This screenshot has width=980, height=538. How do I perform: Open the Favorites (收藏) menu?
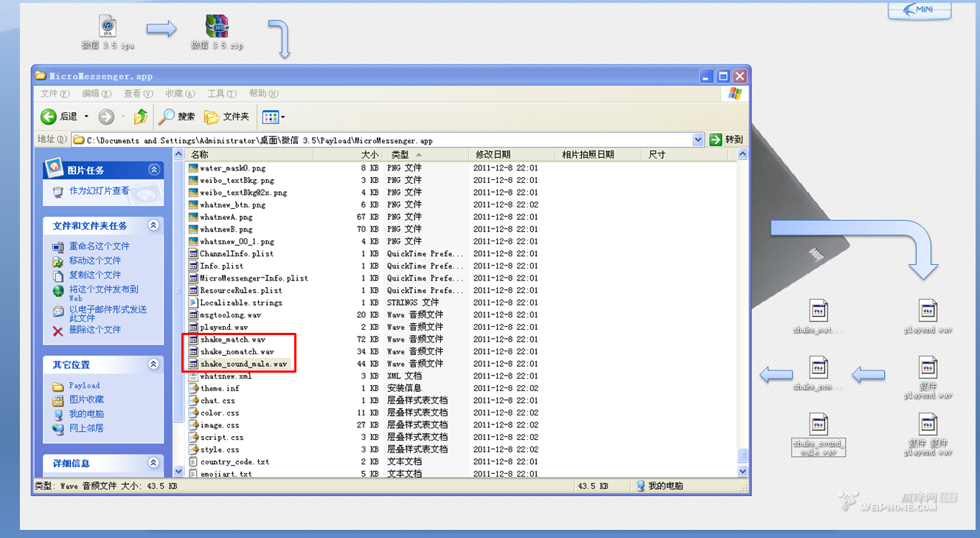[x=180, y=94]
